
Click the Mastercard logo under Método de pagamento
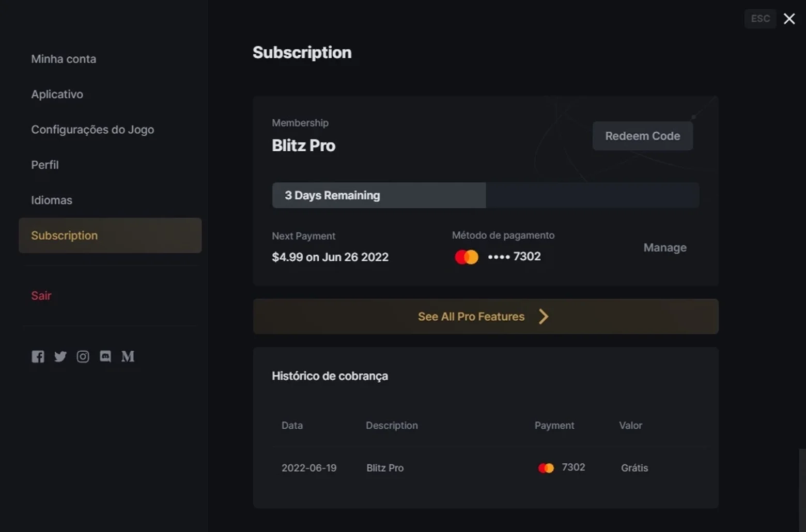point(467,257)
